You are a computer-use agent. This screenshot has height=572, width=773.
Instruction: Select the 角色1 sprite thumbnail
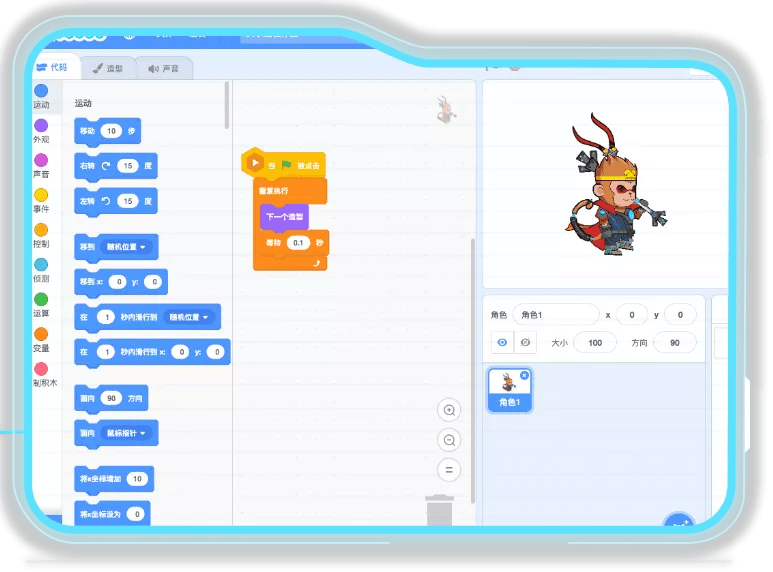click(x=510, y=390)
